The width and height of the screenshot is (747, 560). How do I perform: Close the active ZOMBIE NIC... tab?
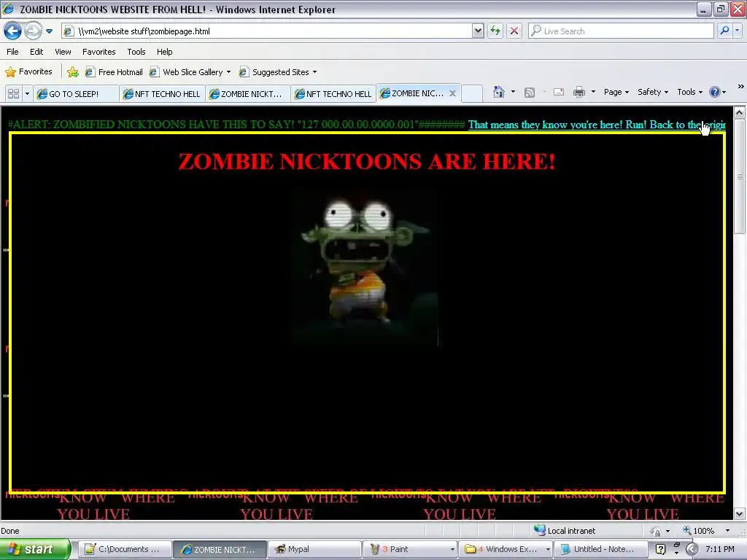pos(452,93)
